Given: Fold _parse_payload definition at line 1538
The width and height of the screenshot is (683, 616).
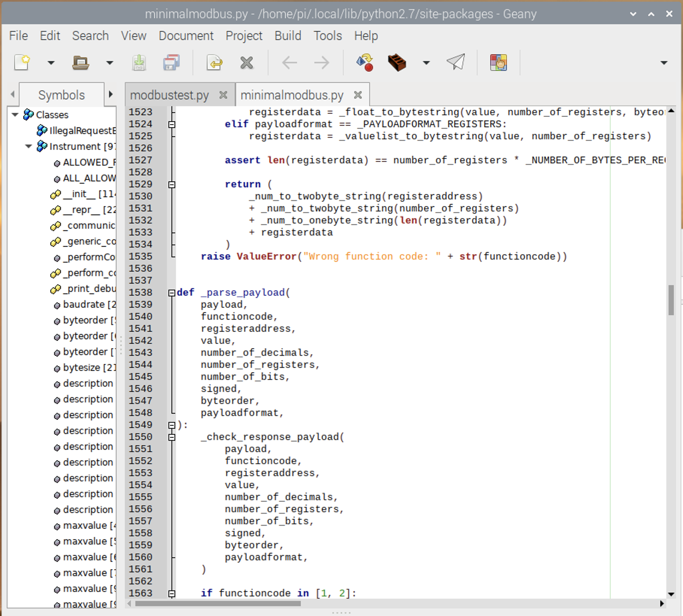Looking at the screenshot, I should click(x=172, y=293).
